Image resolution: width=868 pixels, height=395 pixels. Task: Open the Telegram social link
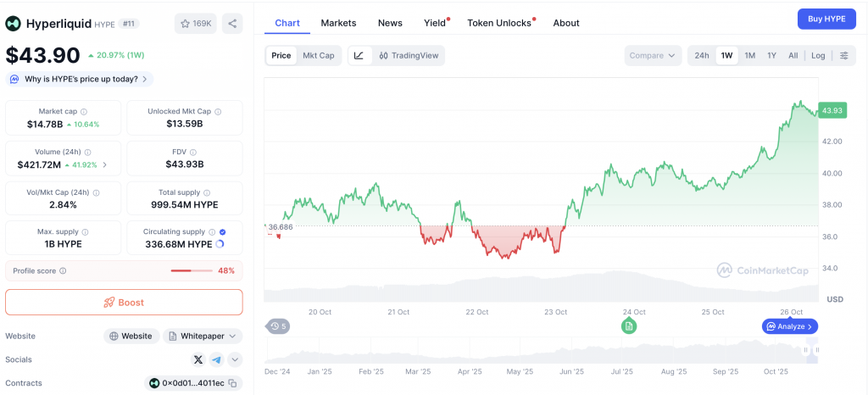click(x=216, y=359)
